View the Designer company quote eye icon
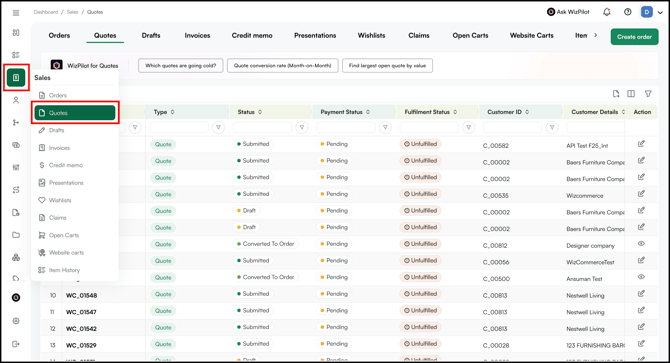The image size is (670, 363). click(641, 244)
